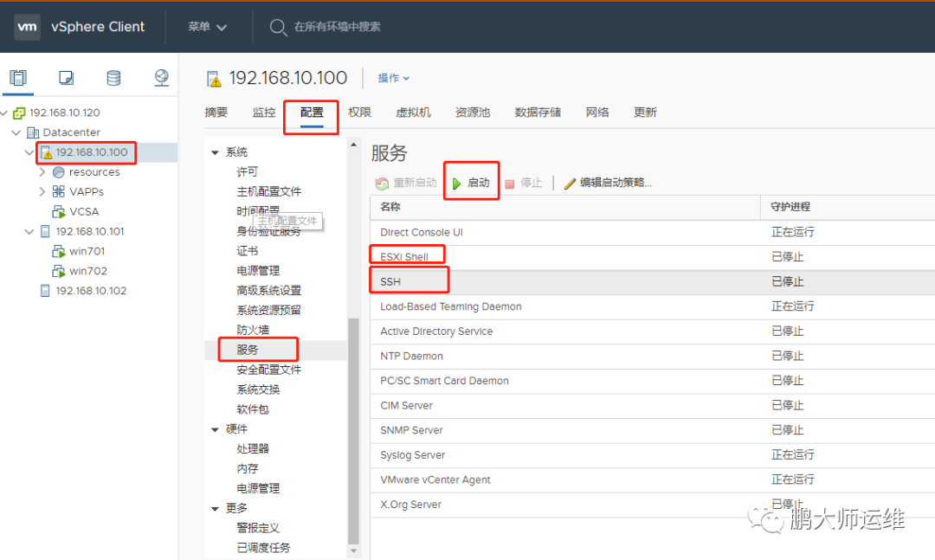Collapse the 硬件 settings section
The image size is (935, 560).
tap(215, 429)
